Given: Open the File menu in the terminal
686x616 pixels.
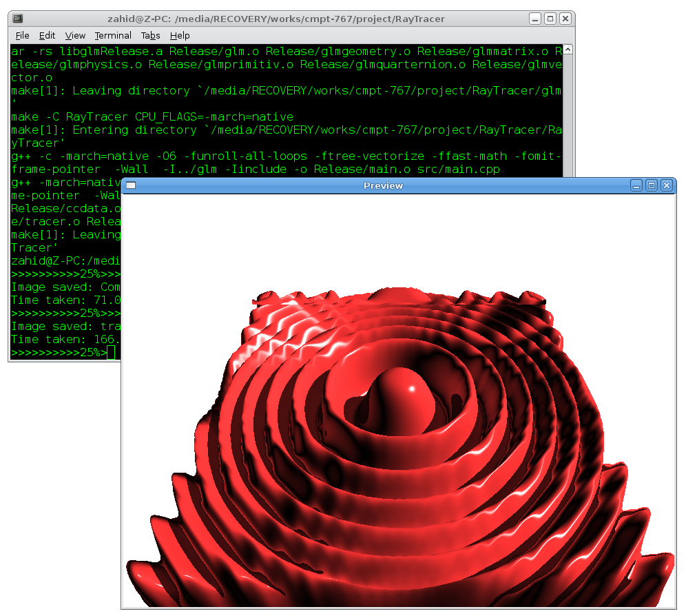Looking at the screenshot, I should [x=22, y=35].
